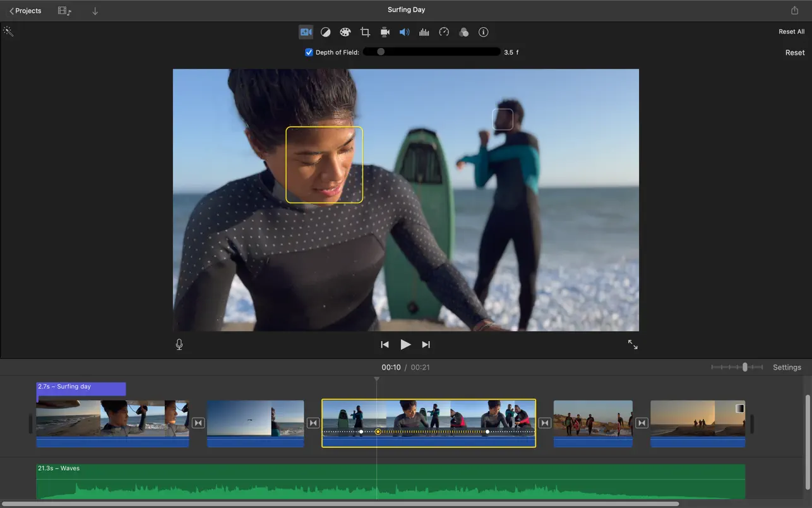The height and width of the screenshot is (508, 812).
Task: Click the Share icon at top right
Action: tap(794, 10)
